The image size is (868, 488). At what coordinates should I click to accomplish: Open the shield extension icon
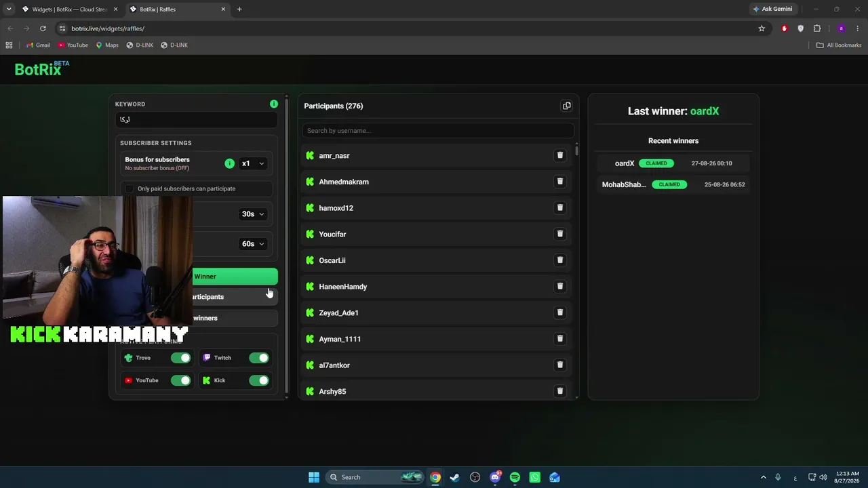(801, 28)
